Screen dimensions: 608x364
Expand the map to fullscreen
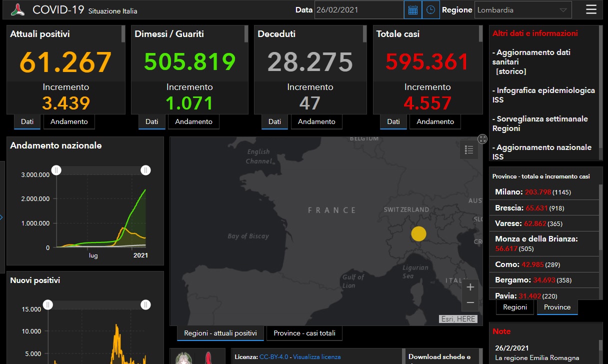[482, 139]
